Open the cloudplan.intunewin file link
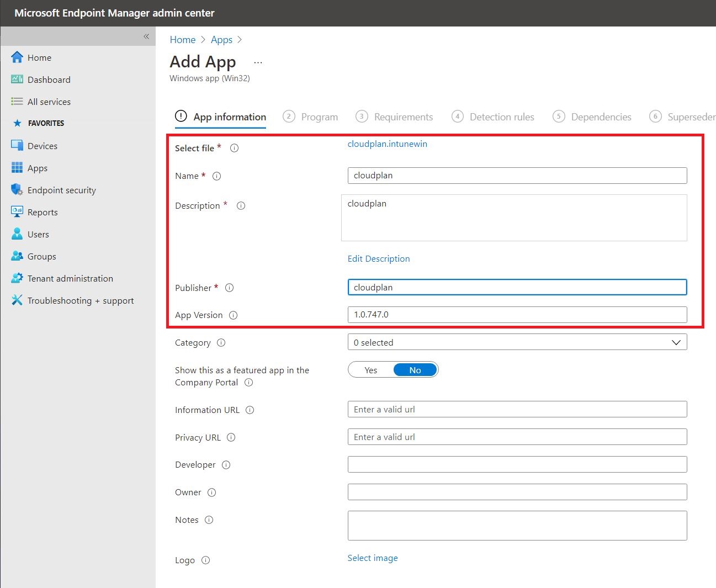 point(387,144)
